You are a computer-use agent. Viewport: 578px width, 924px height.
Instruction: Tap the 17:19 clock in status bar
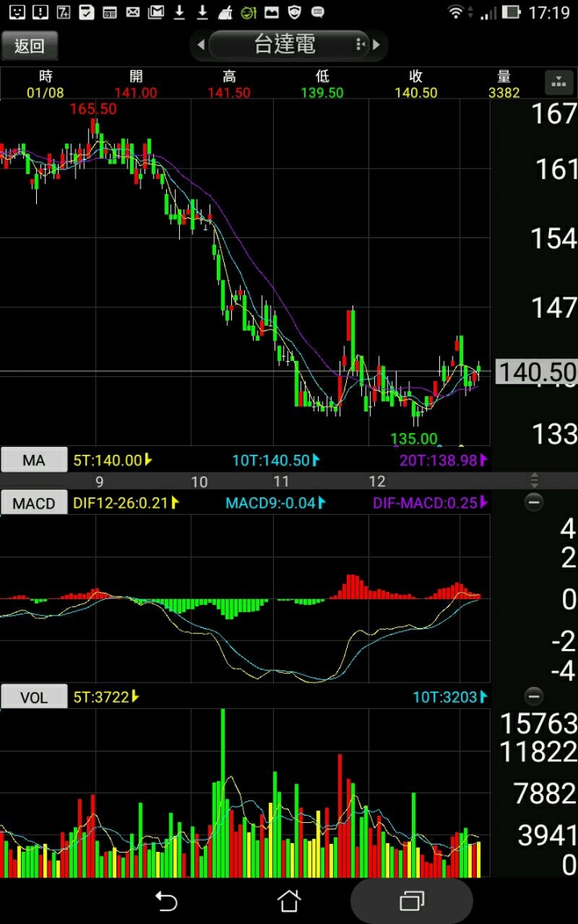pyautogui.click(x=549, y=12)
